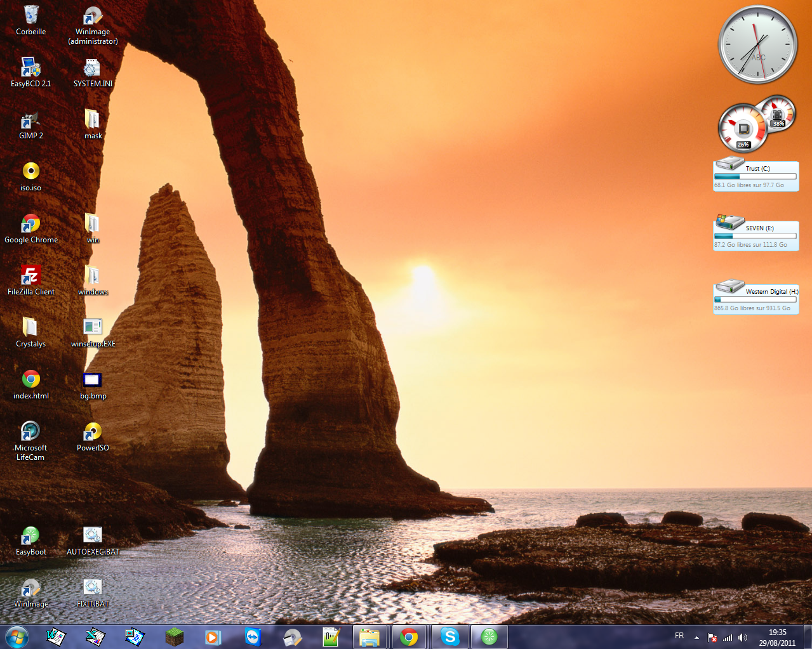Select the Microsoft LifeCam shortcut

pos(30,441)
